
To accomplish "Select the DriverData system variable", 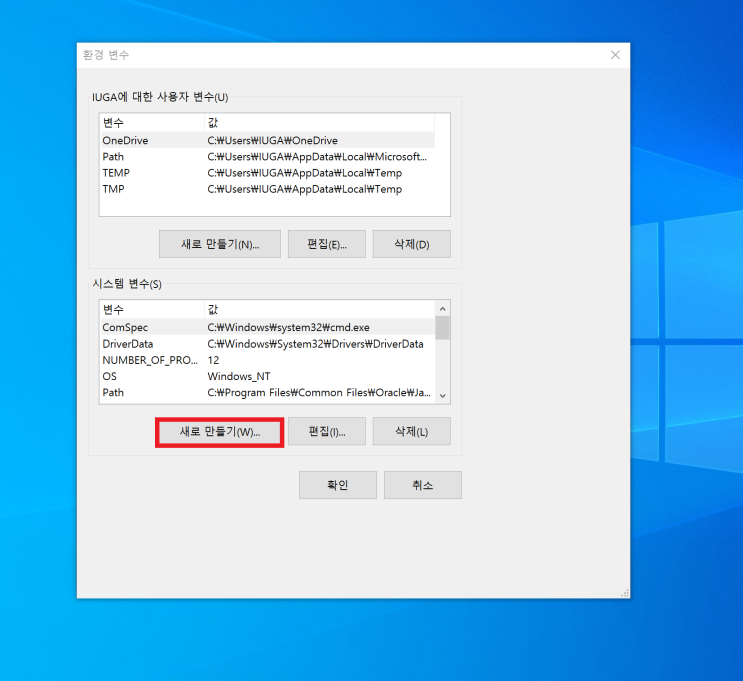I will coord(267,344).
